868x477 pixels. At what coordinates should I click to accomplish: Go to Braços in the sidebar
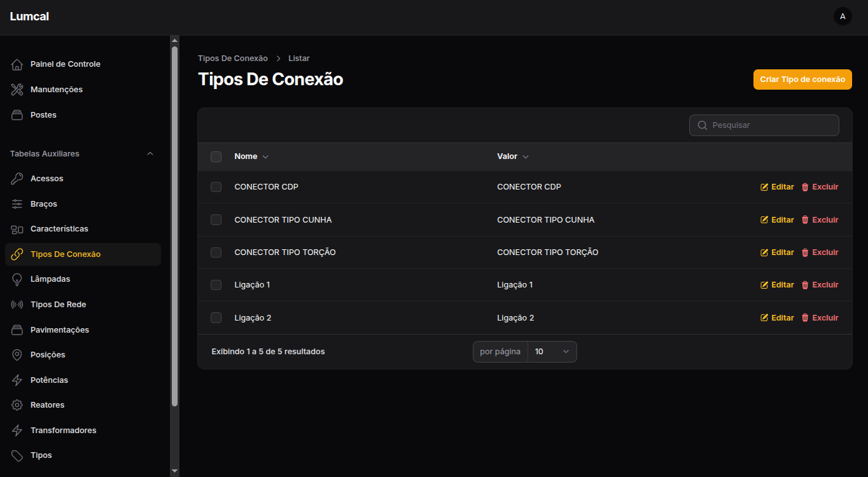point(44,204)
